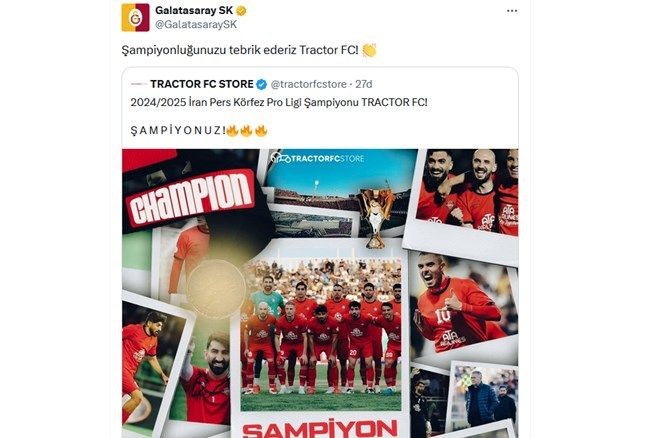The width and height of the screenshot is (660, 438).
Task: Open the TRACTOR FC STORE small avatar
Action: click(x=138, y=84)
